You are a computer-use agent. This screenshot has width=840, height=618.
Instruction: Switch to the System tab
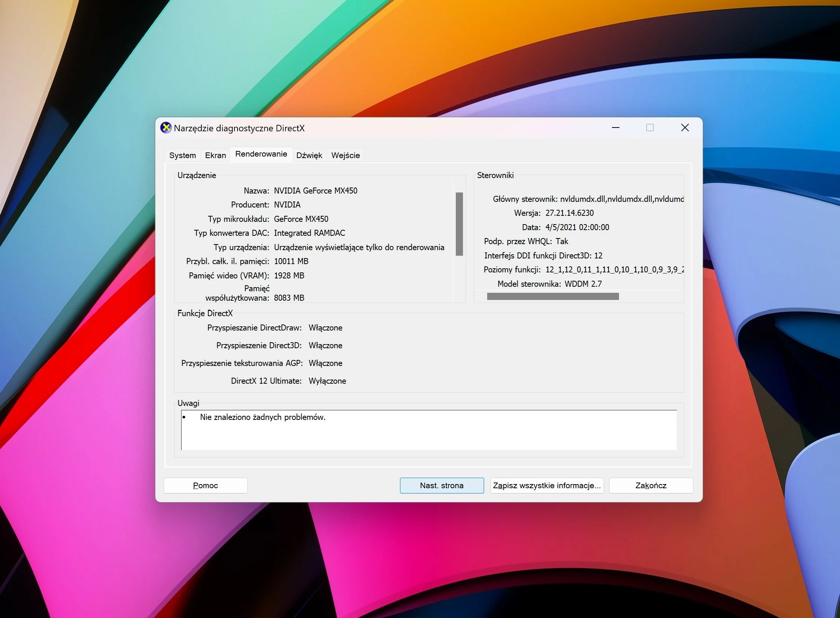(x=182, y=155)
